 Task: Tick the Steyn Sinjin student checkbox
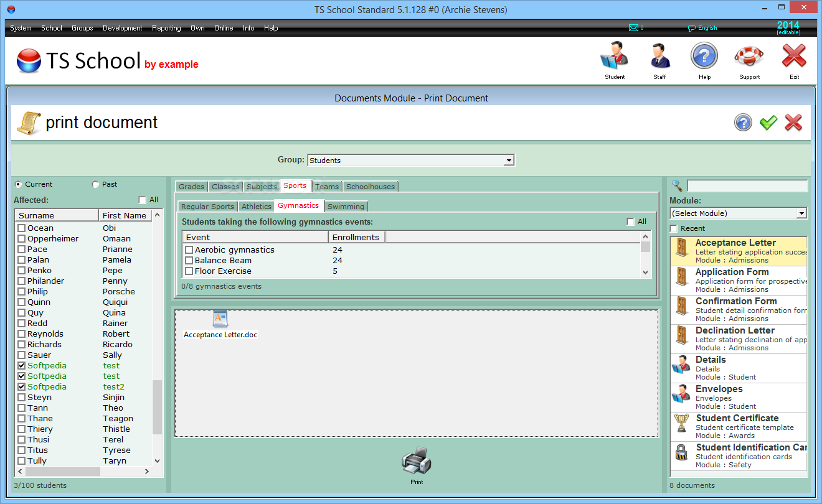pyautogui.click(x=22, y=398)
